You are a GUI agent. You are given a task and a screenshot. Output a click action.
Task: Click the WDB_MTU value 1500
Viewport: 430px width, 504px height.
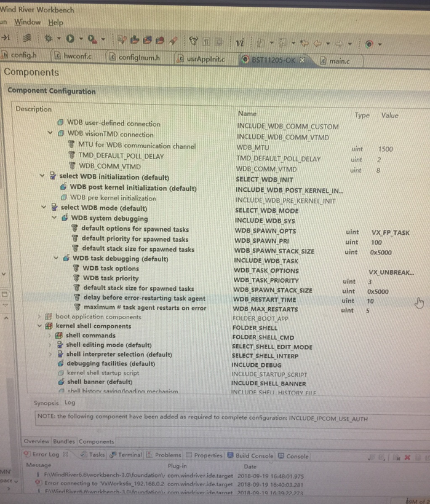point(386,149)
